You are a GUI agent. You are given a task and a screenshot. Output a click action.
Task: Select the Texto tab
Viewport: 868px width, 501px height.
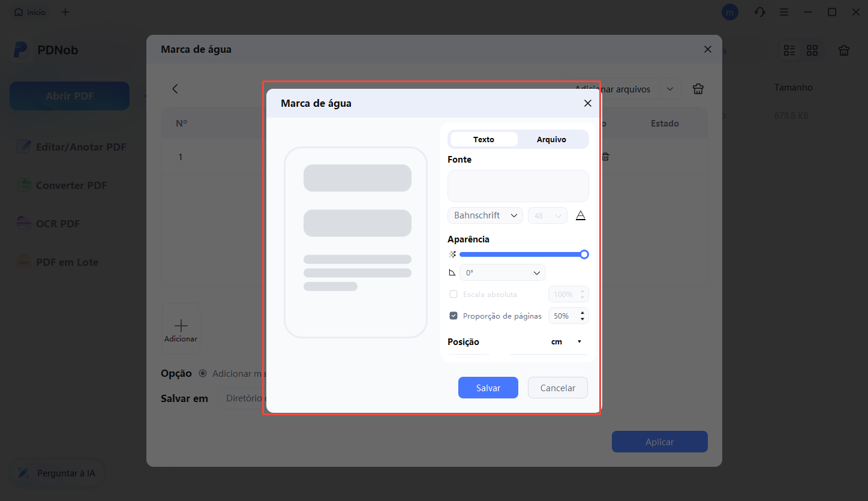click(483, 139)
